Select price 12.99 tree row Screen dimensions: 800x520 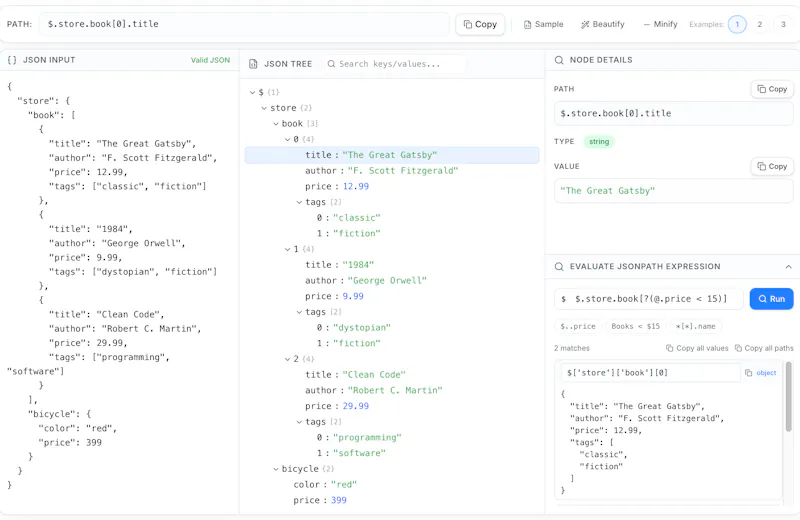[x=392, y=186]
